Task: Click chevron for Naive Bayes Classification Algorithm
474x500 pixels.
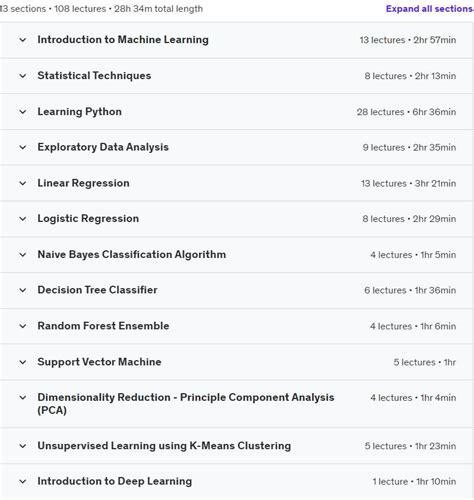Action: pyautogui.click(x=23, y=255)
